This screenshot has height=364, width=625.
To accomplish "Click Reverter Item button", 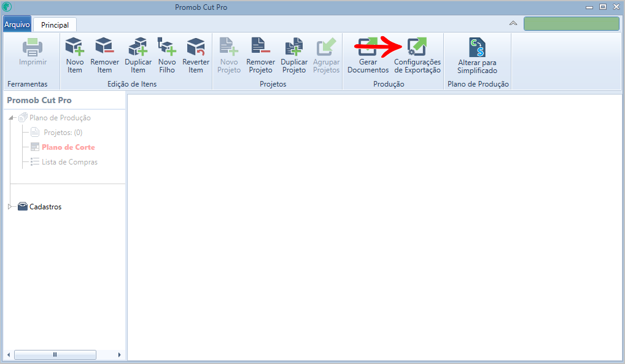I will click(196, 55).
